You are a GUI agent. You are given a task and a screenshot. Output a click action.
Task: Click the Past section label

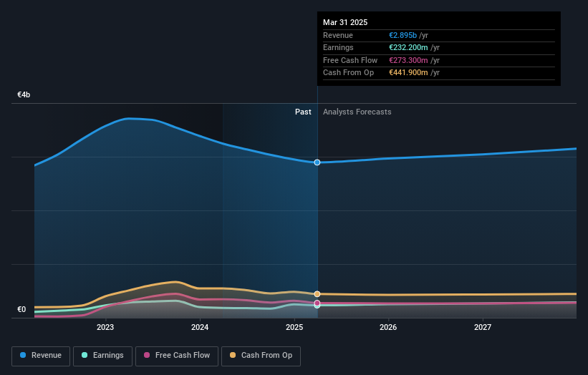coord(303,112)
